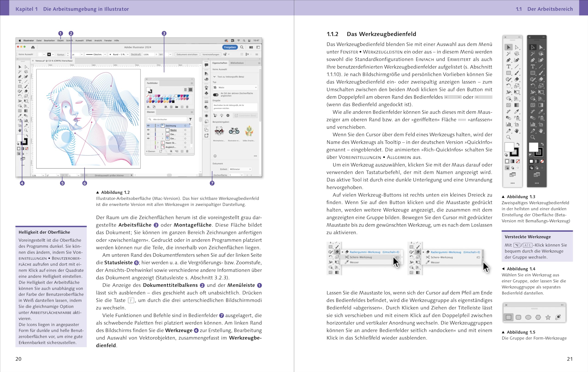Viewport: 588px width, 372px height.
Task: Hide the Zeichnung layer via its eye icon
Action: pos(148,126)
